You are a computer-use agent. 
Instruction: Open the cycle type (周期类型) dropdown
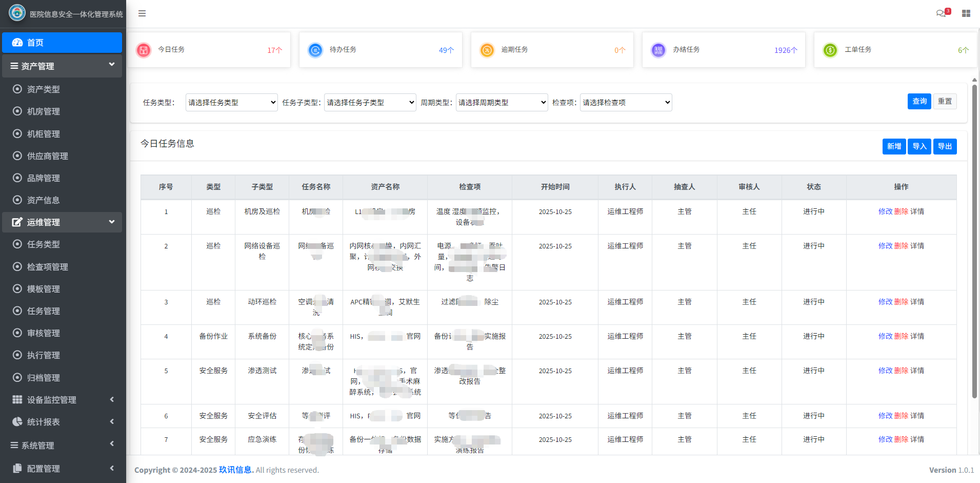(502, 103)
